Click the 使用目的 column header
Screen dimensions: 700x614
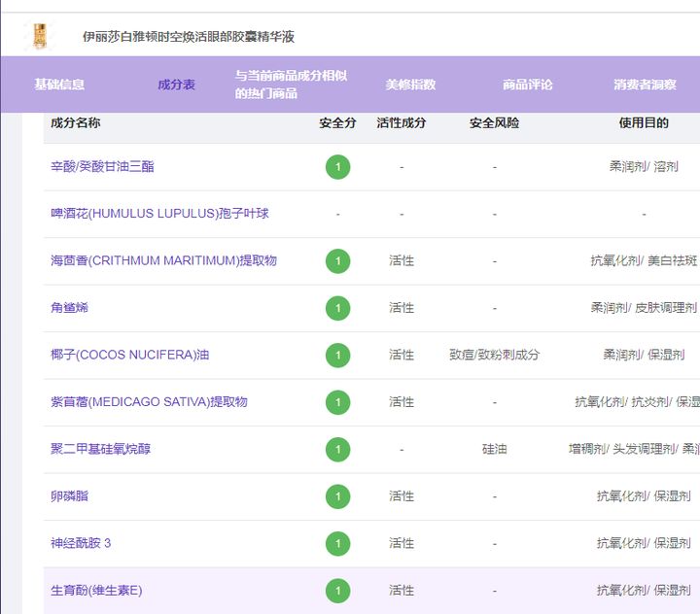point(644,122)
